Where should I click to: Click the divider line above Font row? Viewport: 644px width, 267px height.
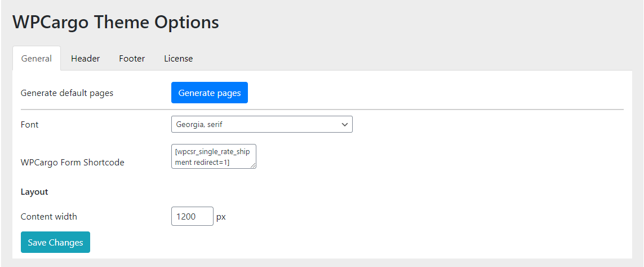pos(322,110)
